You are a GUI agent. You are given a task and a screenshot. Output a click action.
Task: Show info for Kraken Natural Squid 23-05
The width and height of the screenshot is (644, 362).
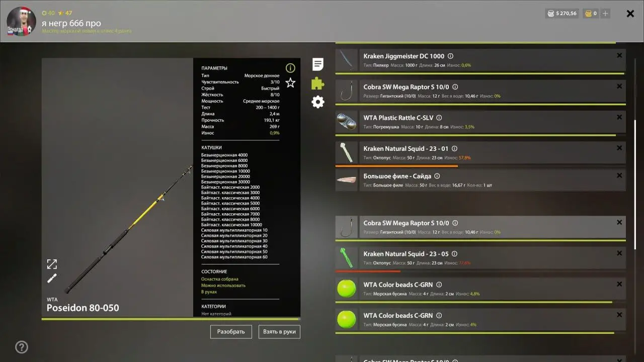tap(454, 254)
